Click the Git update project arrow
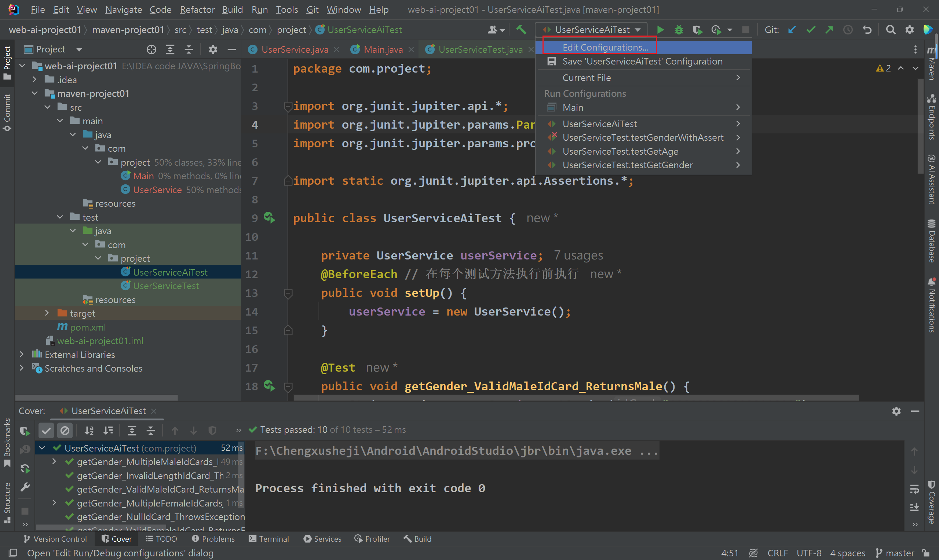939x560 pixels. point(792,29)
